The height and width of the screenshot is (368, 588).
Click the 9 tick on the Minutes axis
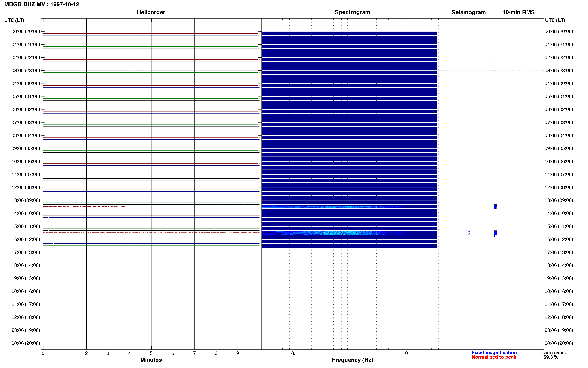click(x=238, y=353)
